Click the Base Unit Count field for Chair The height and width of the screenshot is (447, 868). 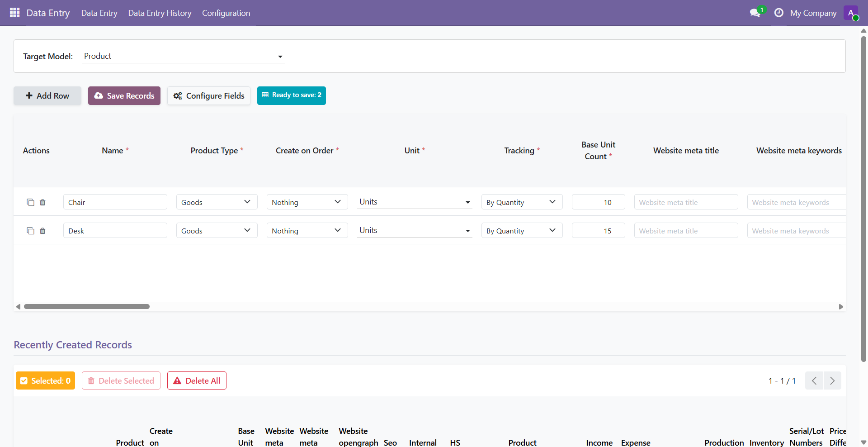[598, 202]
